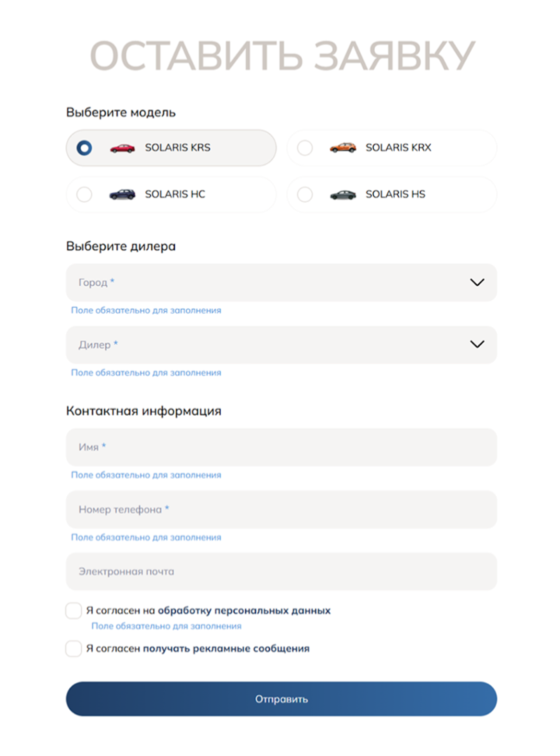Check the personal data consent checkbox
The width and height of the screenshot is (560, 756).
click(73, 611)
